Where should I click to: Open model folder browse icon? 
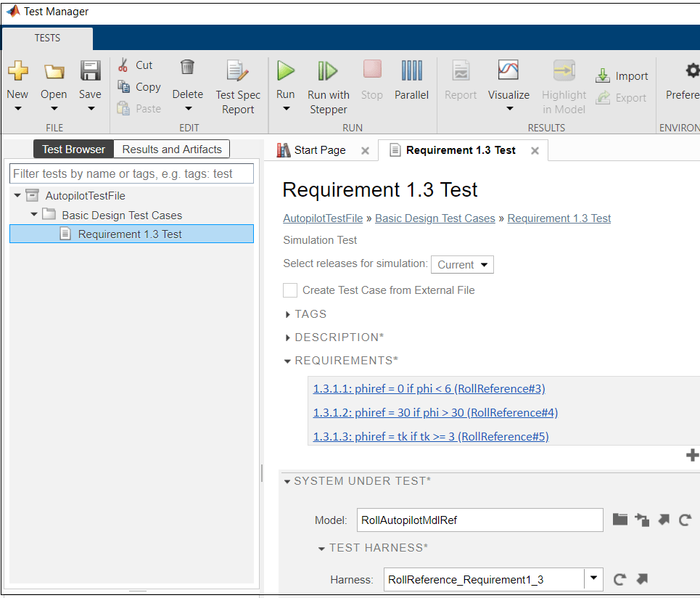[x=619, y=520]
